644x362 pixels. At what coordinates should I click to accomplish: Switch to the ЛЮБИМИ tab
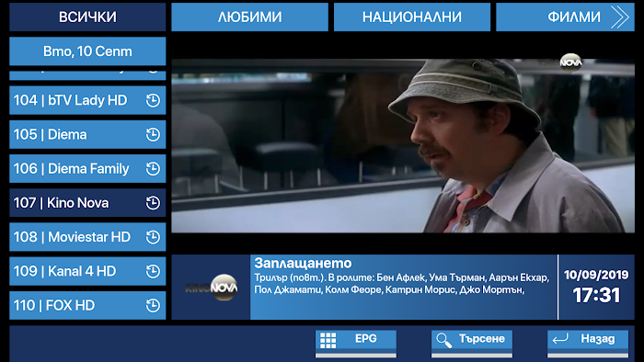(x=249, y=17)
